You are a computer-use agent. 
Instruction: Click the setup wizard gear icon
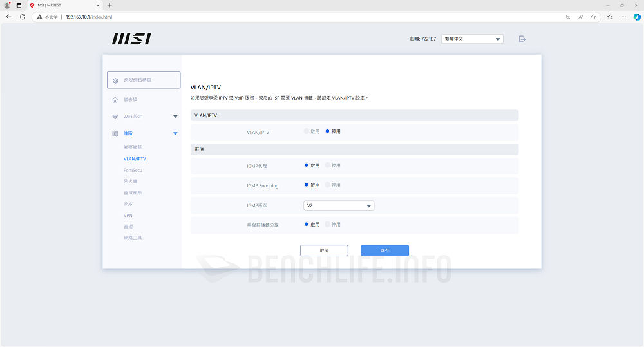click(115, 80)
